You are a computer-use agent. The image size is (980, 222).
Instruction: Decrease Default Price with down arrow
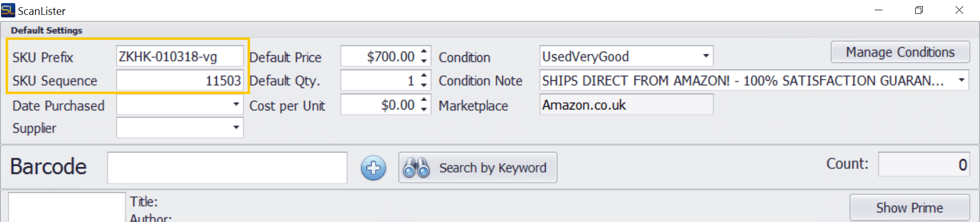click(424, 61)
